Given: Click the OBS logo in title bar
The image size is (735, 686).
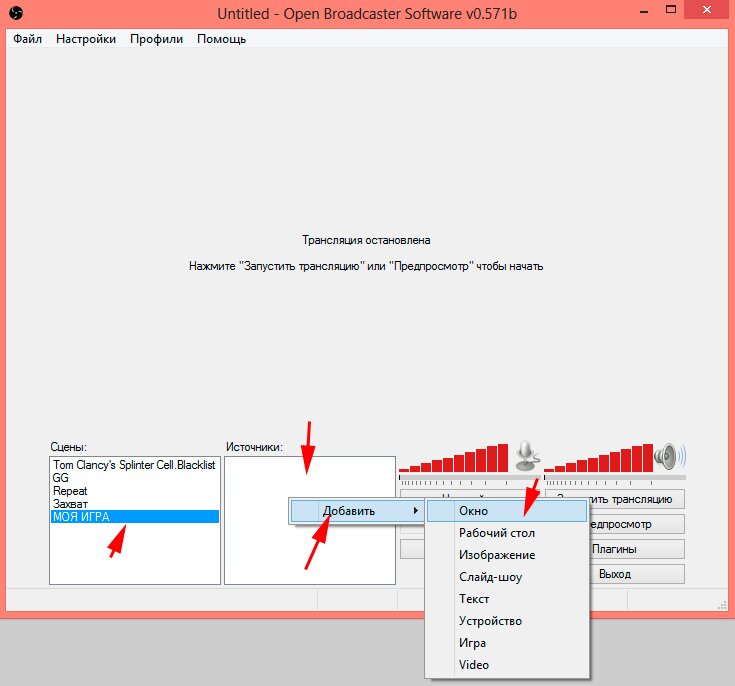Looking at the screenshot, I should click(x=15, y=13).
